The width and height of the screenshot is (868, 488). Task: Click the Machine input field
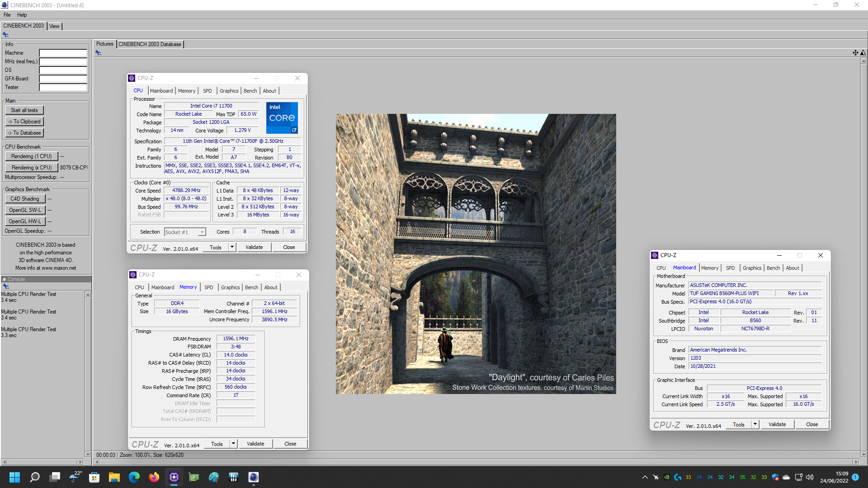point(63,53)
